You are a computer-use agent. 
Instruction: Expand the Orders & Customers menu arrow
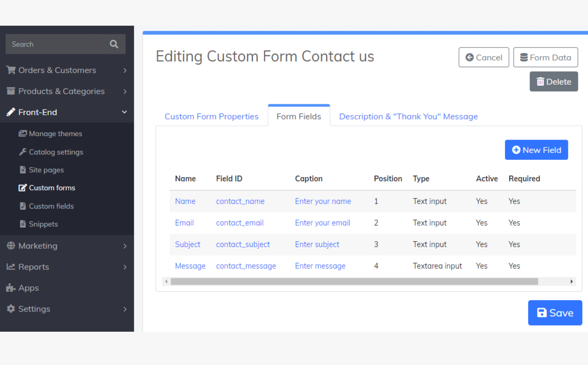click(125, 70)
